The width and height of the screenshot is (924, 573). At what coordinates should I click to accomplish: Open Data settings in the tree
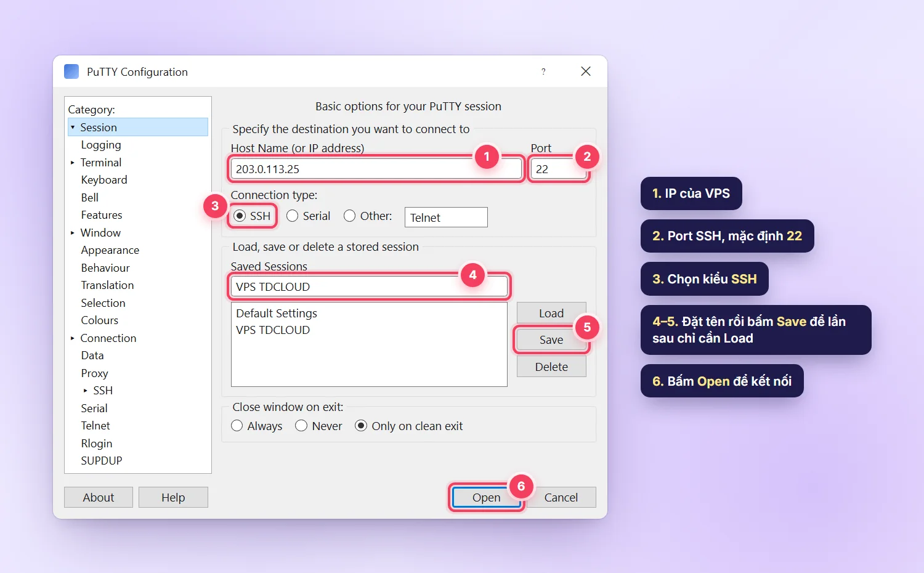coord(92,356)
